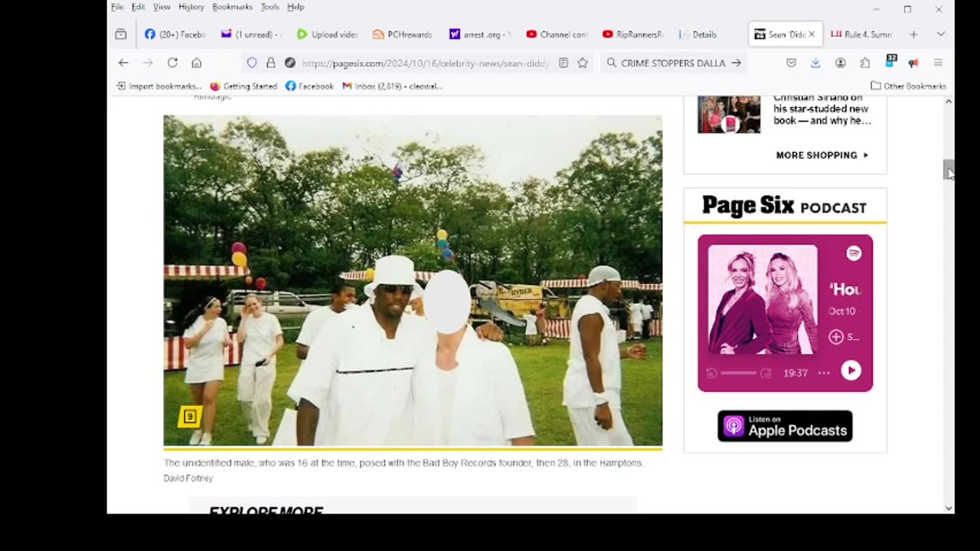Open the History menu

pos(191,7)
